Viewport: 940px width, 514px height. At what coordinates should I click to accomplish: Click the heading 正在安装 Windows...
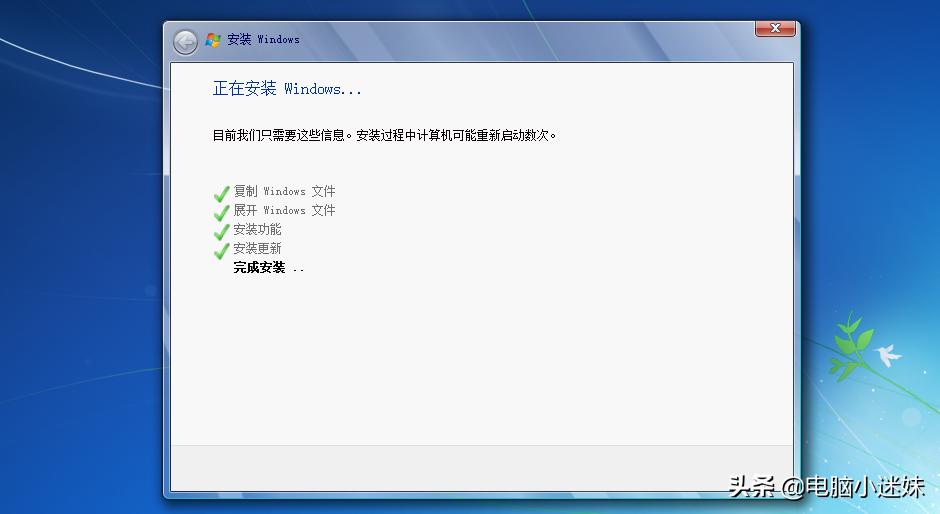(287, 89)
